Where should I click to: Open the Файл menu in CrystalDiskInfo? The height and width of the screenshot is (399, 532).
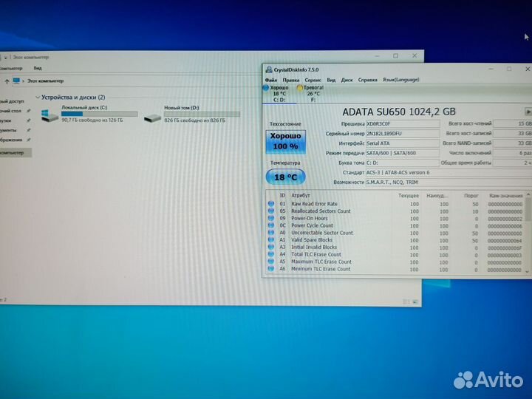(x=270, y=80)
